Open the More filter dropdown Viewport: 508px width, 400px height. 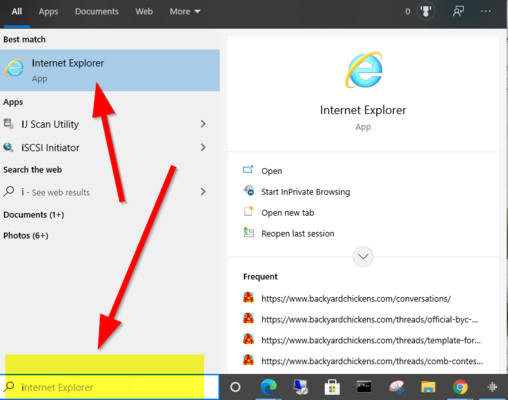[185, 11]
